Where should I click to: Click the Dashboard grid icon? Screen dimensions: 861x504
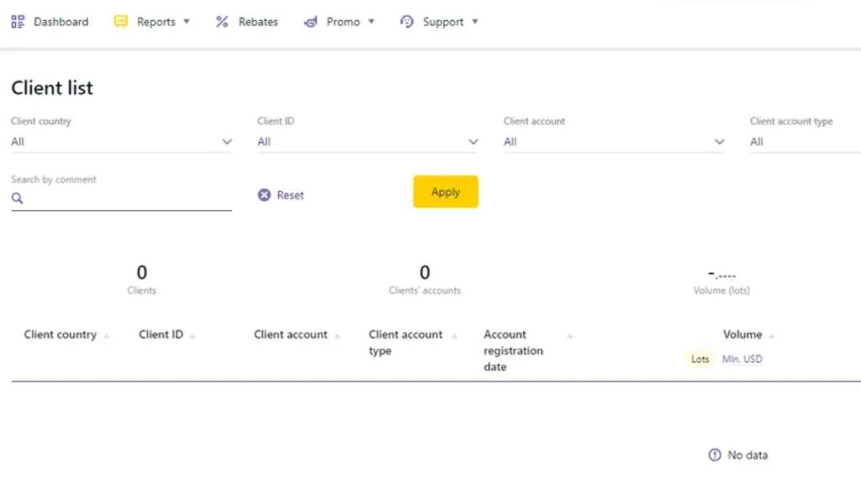coord(17,22)
